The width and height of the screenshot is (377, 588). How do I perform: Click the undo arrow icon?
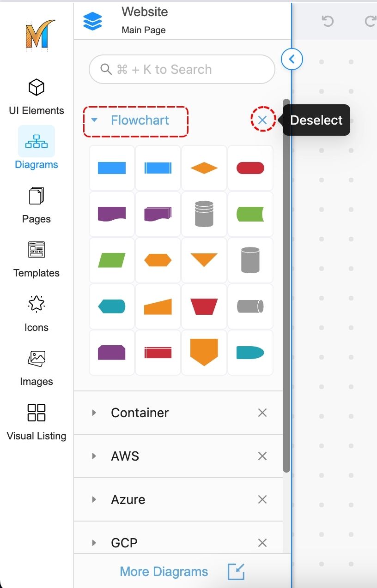coord(328,21)
